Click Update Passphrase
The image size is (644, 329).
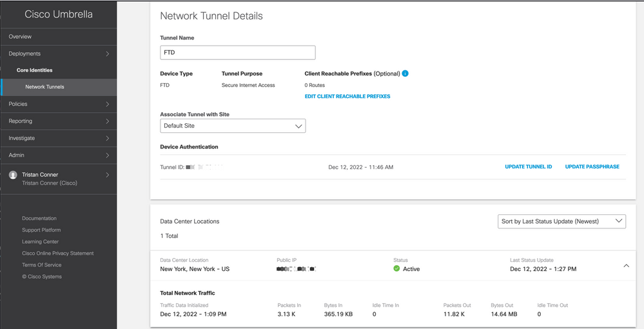(592, 166)
